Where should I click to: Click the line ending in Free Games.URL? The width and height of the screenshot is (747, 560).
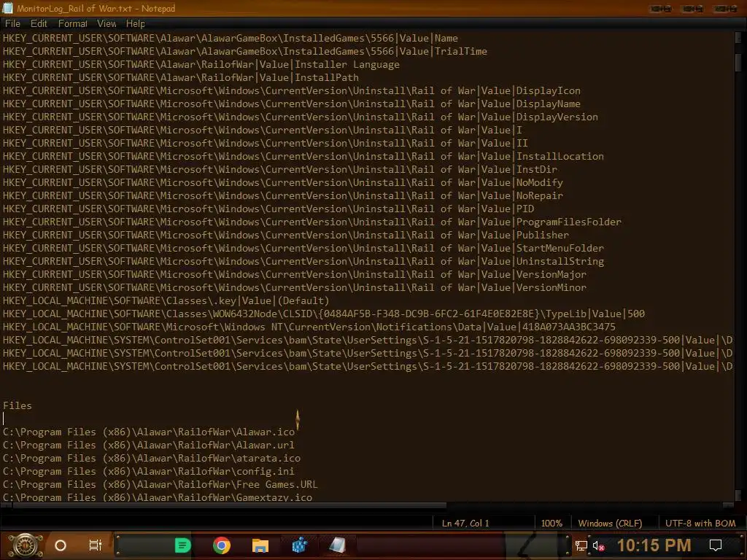coord(160,484)
